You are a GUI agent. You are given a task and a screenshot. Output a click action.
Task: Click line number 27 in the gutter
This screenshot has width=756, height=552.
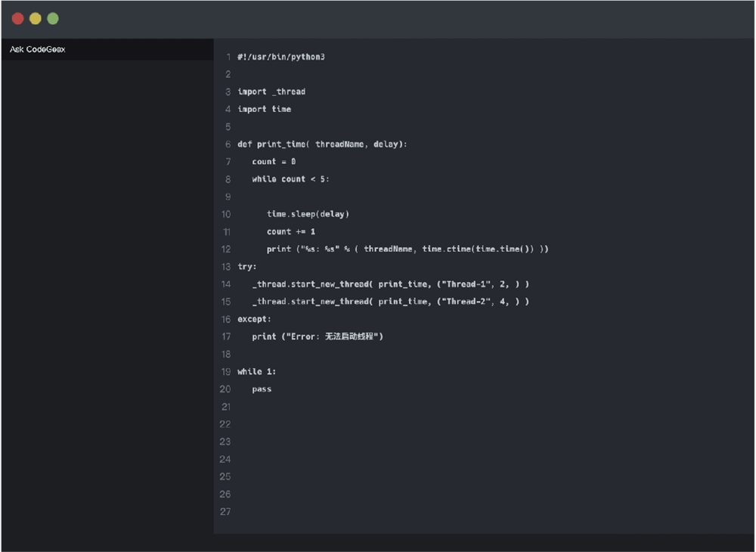point(225,511)
